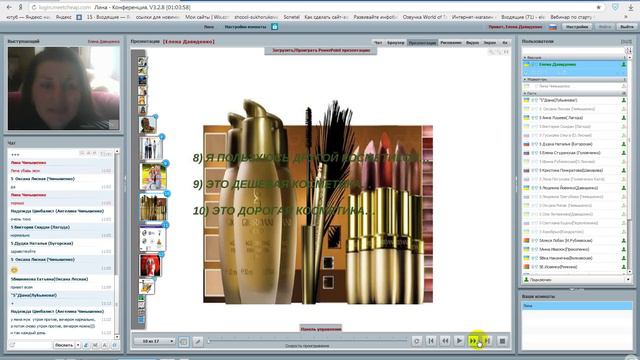Image resolution: width=640 pixels, height=360 pixels.
Task: Click the pencil annotate icon in control bar
Action: pos(198,341)
